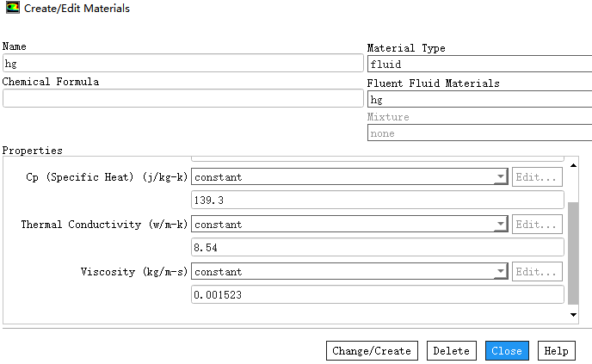Viewport: 592px width, 364px height.
Task: Open the Fluent Fluid Materials dropdown
Action: tap(478, 99)
